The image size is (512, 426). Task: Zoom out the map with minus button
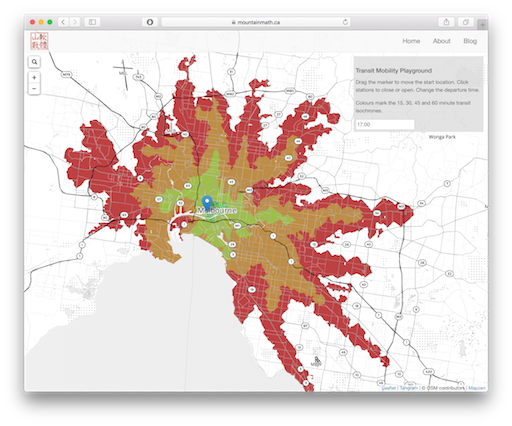point(34,89)
